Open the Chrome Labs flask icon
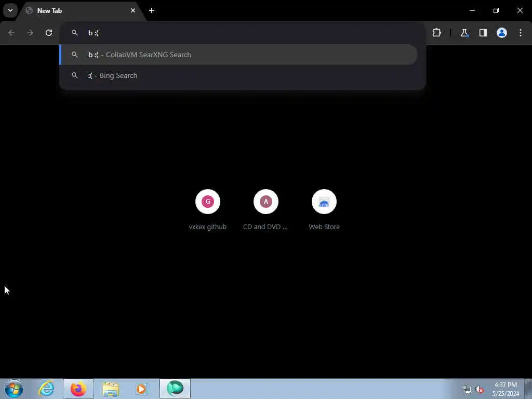This screenshot has height=399, width=532. click(x=464, y=33)
